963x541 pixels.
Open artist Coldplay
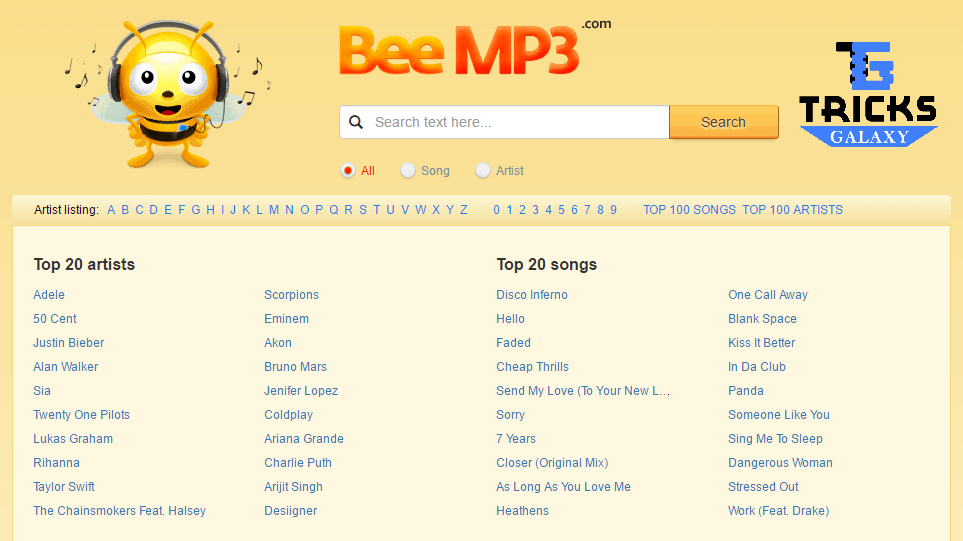pos(289,415)
